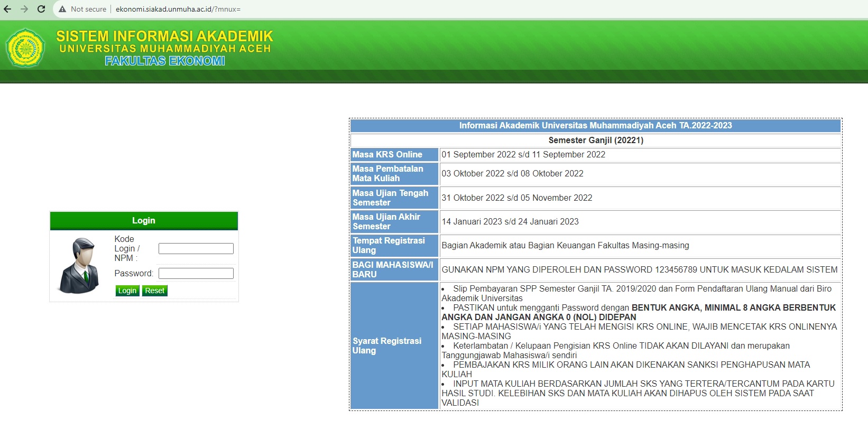
Task: Click Masa Ujian Akhir Semester label
Action: [x=394, y=222]
